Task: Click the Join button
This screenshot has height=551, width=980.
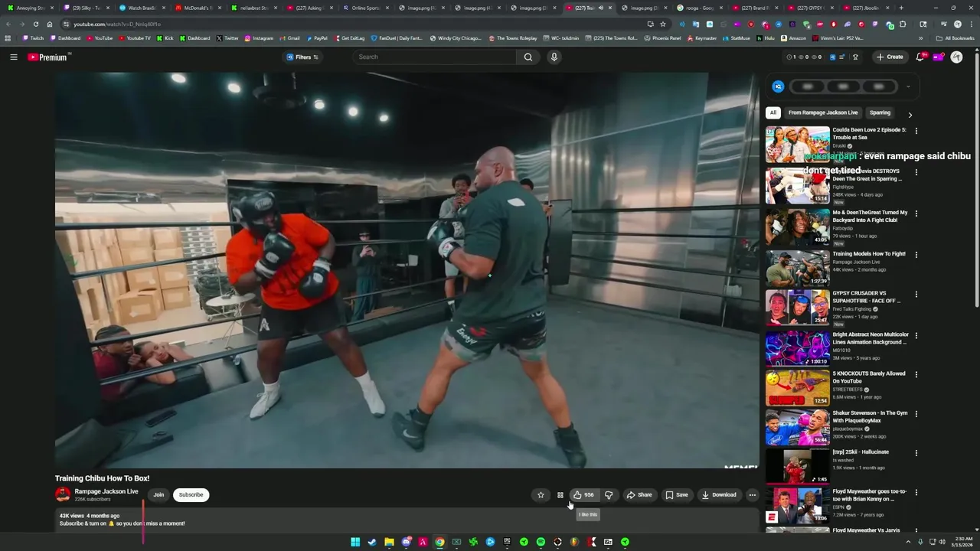Action: [158, 494]
